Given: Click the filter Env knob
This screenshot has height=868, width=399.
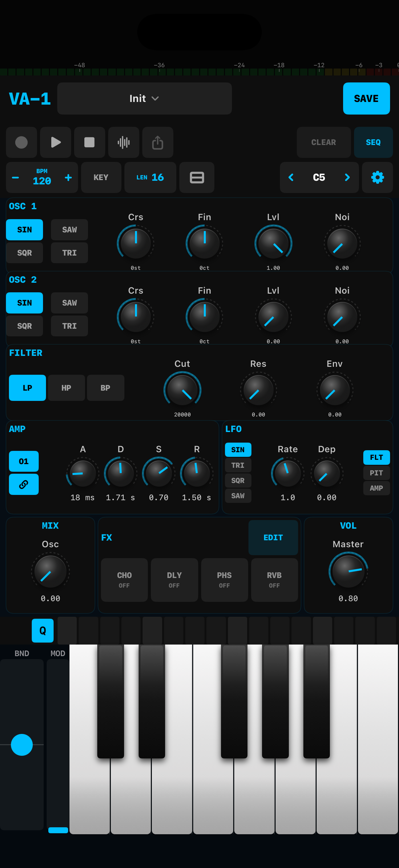Looking at the screenshot, I should (335, 390).
